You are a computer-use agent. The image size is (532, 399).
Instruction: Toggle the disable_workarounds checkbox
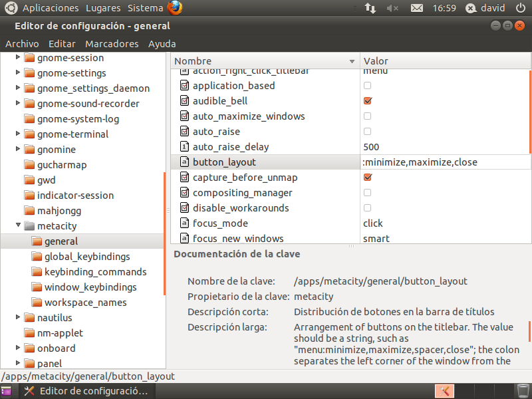[367, 207]
